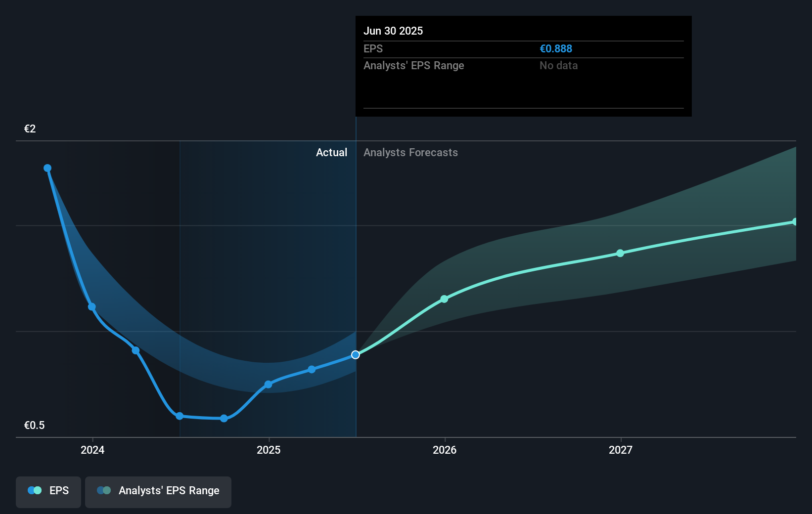Click the Actual section label
Screen dimensions: 812x514
(331, 153)
